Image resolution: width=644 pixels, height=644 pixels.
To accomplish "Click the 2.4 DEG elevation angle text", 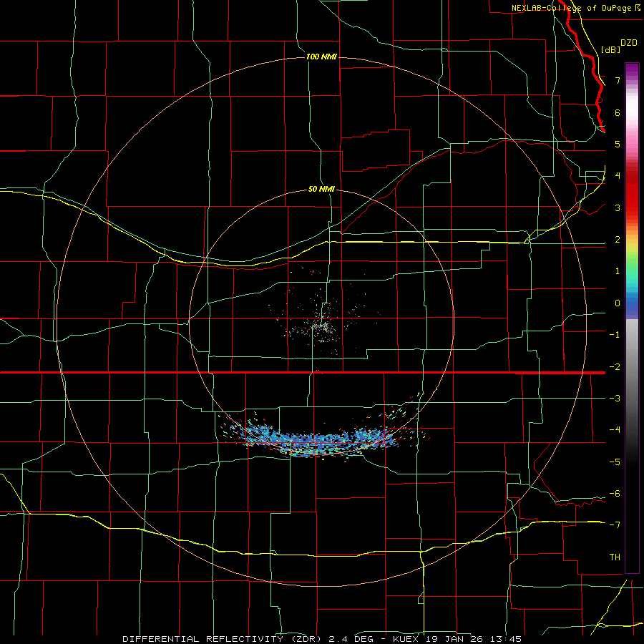I will click(351, 639).
